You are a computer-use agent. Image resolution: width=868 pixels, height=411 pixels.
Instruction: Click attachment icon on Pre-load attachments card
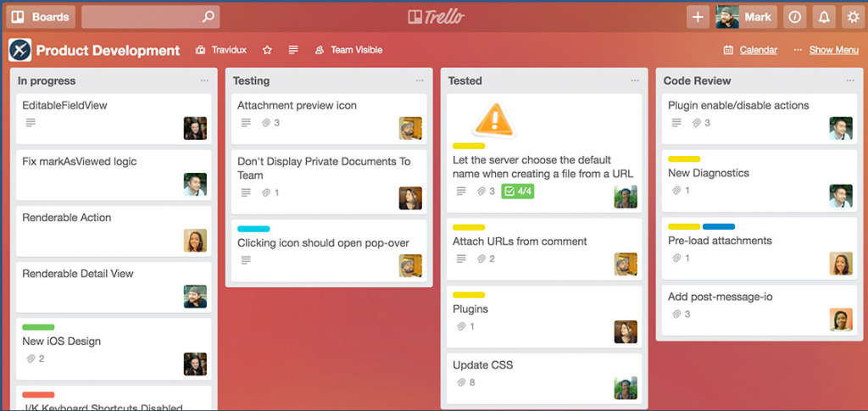point(676,258)
